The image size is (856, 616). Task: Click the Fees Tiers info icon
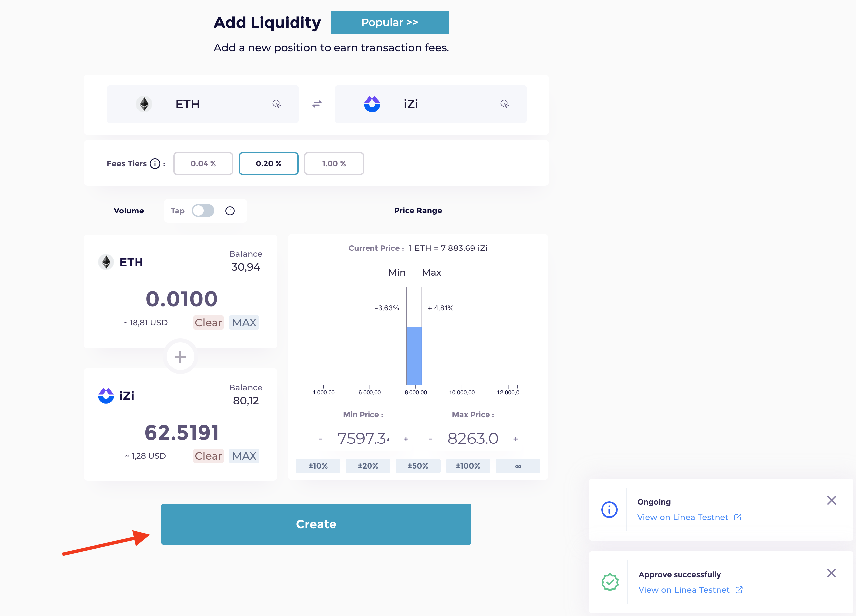tap(155, 164)
